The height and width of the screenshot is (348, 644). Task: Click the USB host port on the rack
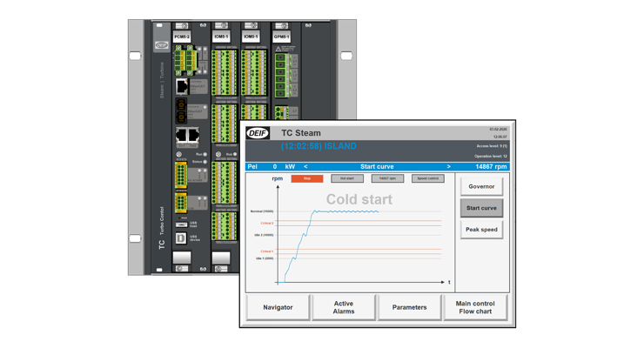coord(181,224)
